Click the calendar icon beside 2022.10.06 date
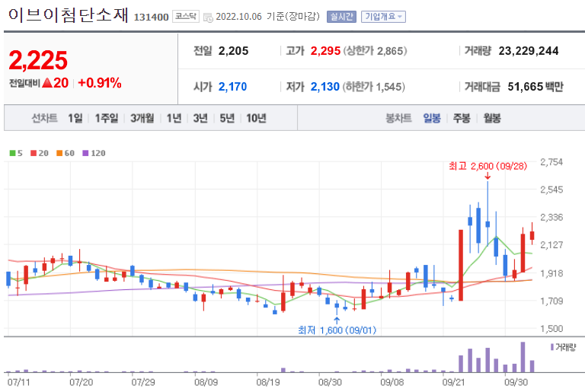Image resolution: width=585 pixels, height=392 pixels. click(208, 18)
